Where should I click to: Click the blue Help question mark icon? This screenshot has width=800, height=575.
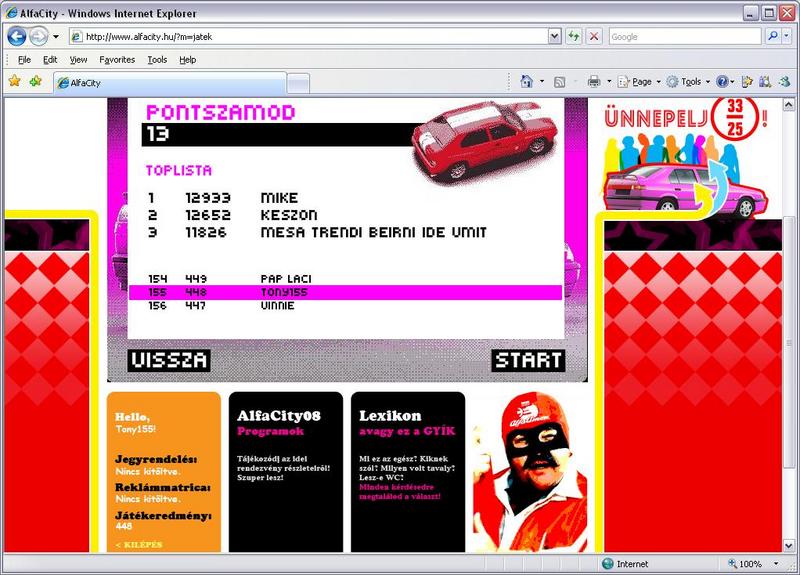[722, 82]
